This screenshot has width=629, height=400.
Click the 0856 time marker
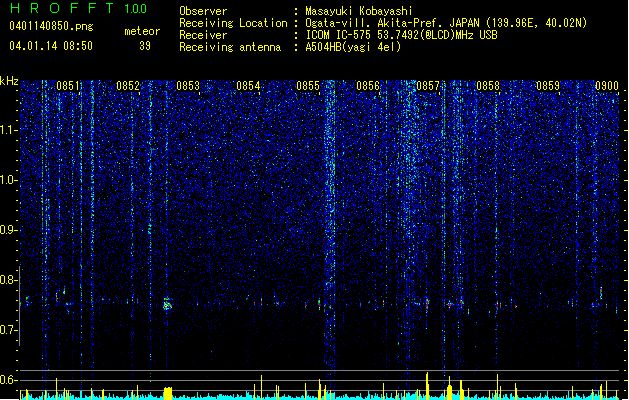[368, 86]
